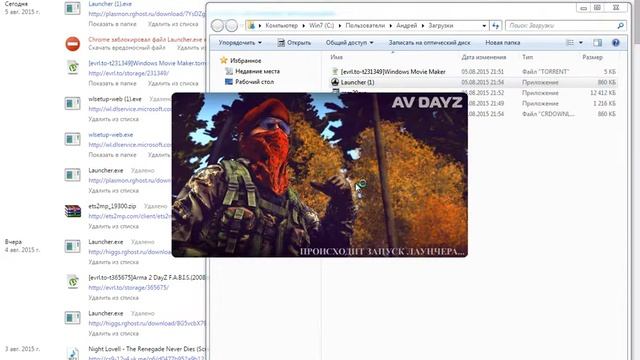
Task: Expand the view options arrow next to view icon
Action: coord(581,42)
